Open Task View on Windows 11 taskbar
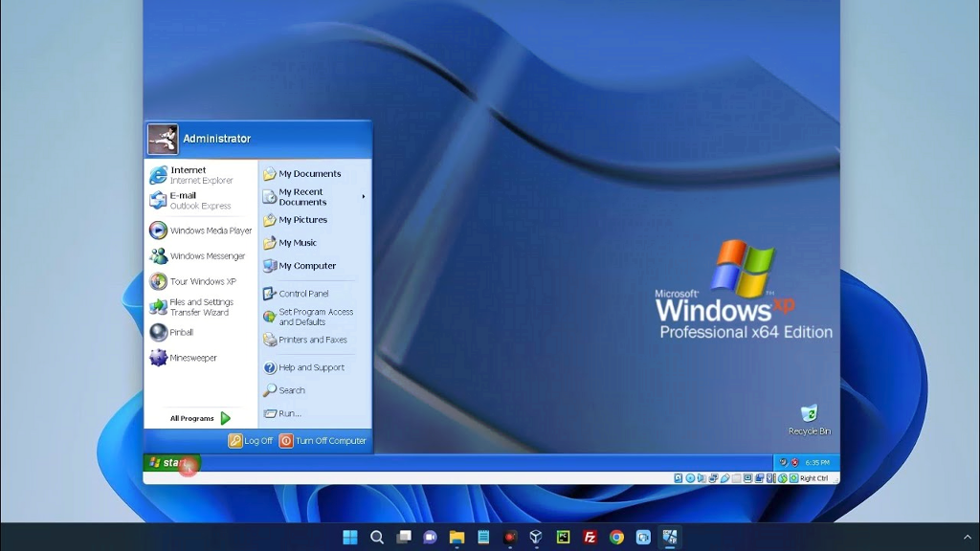980x551 pixels. [x=404, y=537]
